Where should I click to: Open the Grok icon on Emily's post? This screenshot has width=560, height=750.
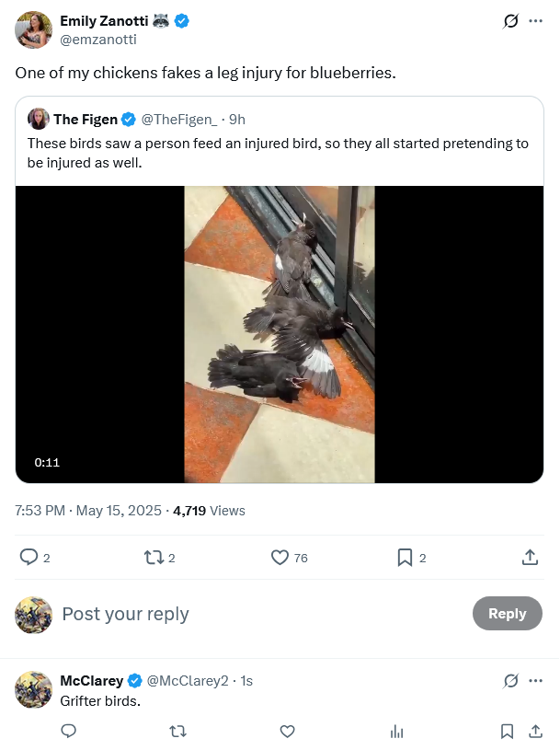click(510, 21)
